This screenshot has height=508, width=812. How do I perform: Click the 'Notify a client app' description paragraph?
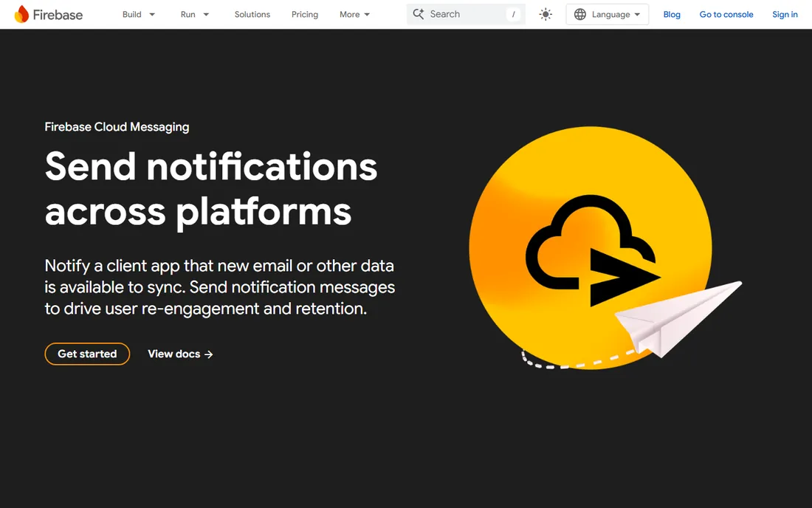click(219, 287)
